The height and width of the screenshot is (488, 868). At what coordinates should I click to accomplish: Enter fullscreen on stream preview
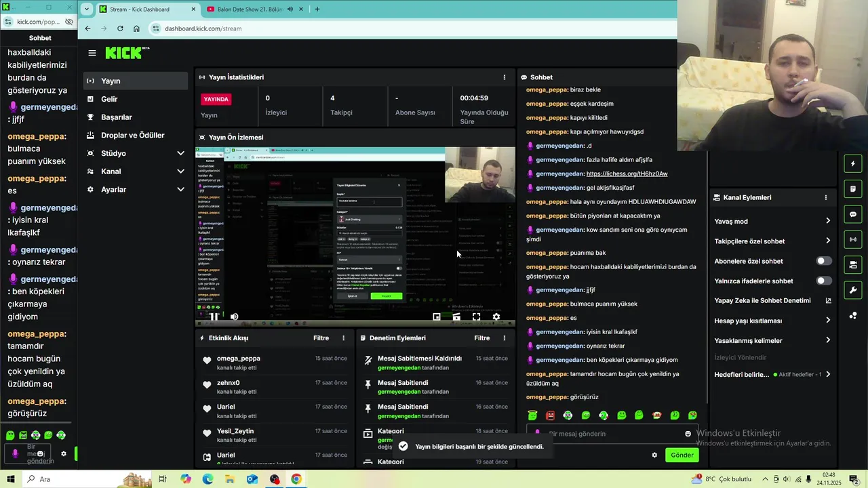[477, 317]
